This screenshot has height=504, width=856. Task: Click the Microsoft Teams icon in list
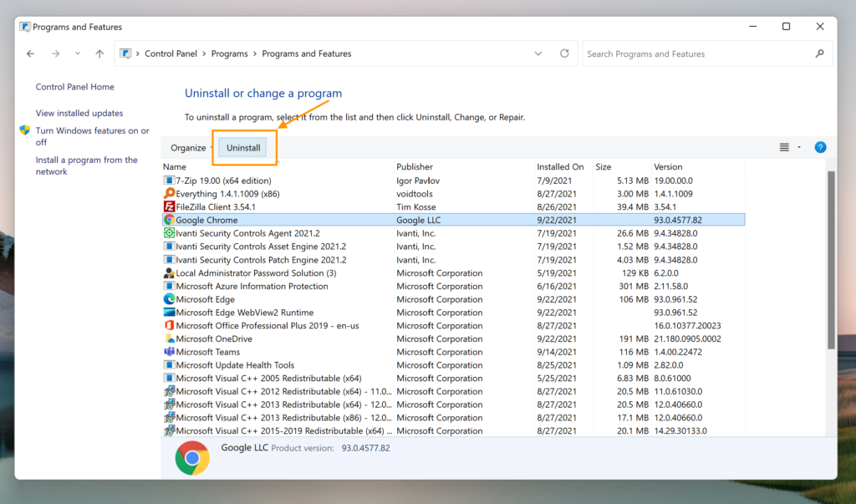(169, 352)
